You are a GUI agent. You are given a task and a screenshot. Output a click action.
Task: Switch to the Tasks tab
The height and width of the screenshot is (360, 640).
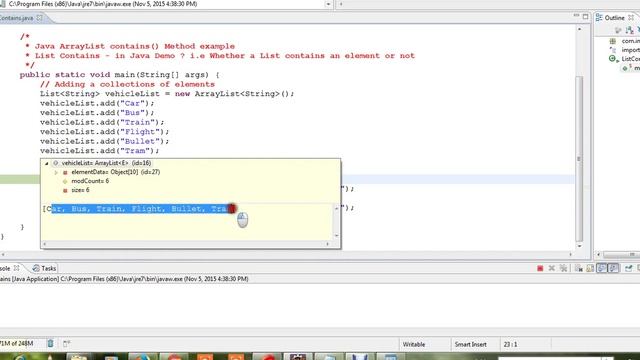pyautogui.click(x=44, y=268)
